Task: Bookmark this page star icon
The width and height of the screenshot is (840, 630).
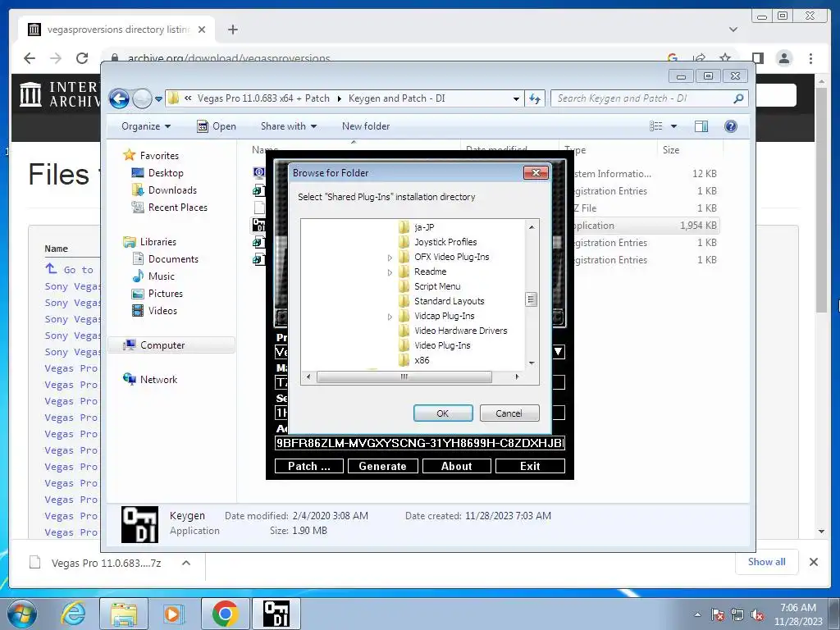Action: click(725, 58)
